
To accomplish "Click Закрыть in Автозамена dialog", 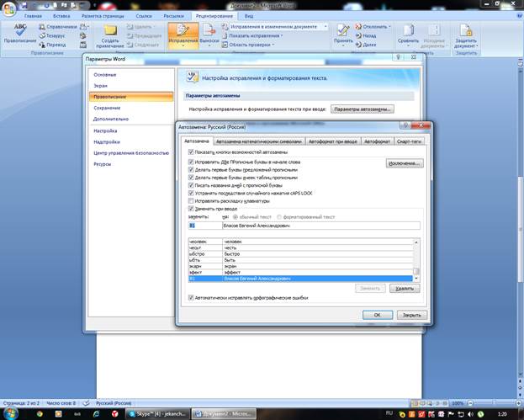I will tap(411, 315).
